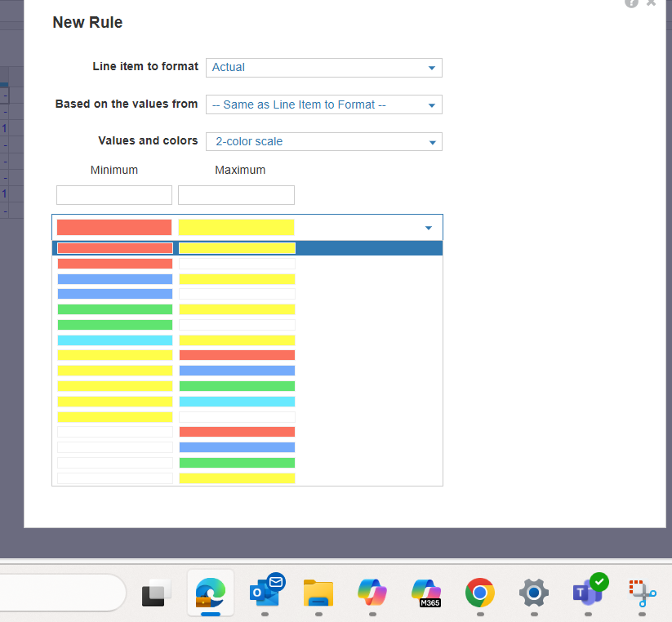
Task: Select the yellow to white color scale
Action: [x=247, y=417]
